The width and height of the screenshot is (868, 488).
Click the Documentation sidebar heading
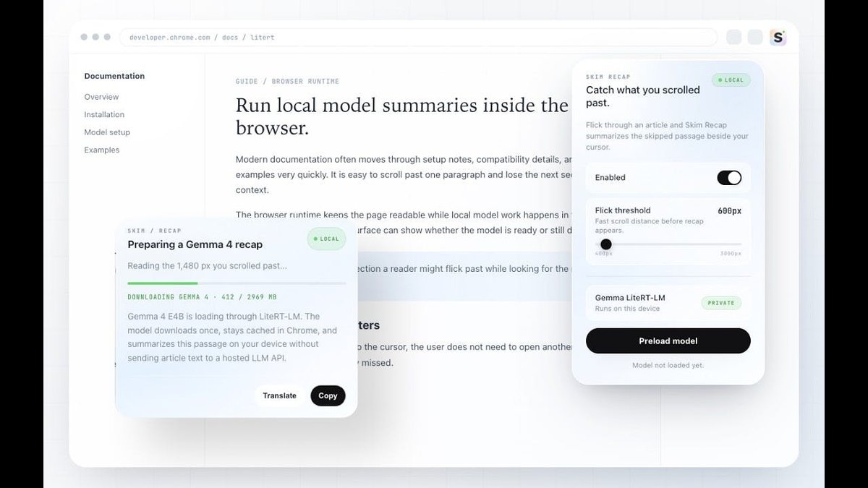pyautogui.click(x=114, y=76)
